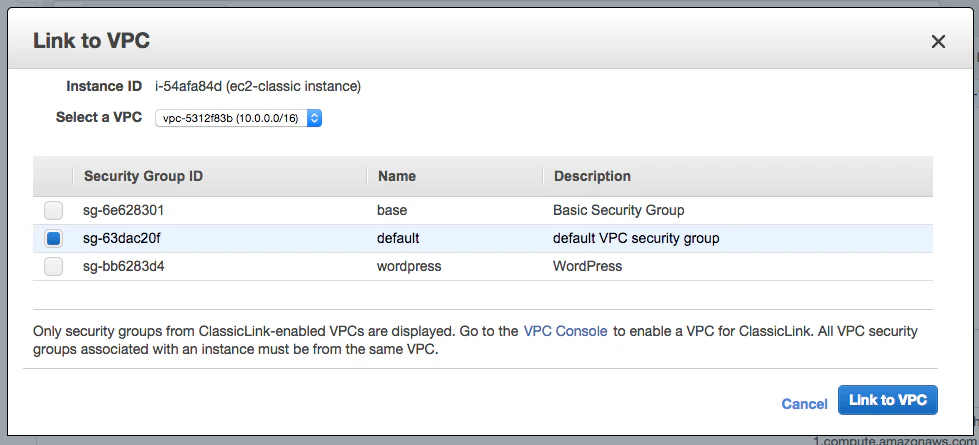
Task: Check the sg-6e628301 base security group checkbox
Action: tap(53, 211)
